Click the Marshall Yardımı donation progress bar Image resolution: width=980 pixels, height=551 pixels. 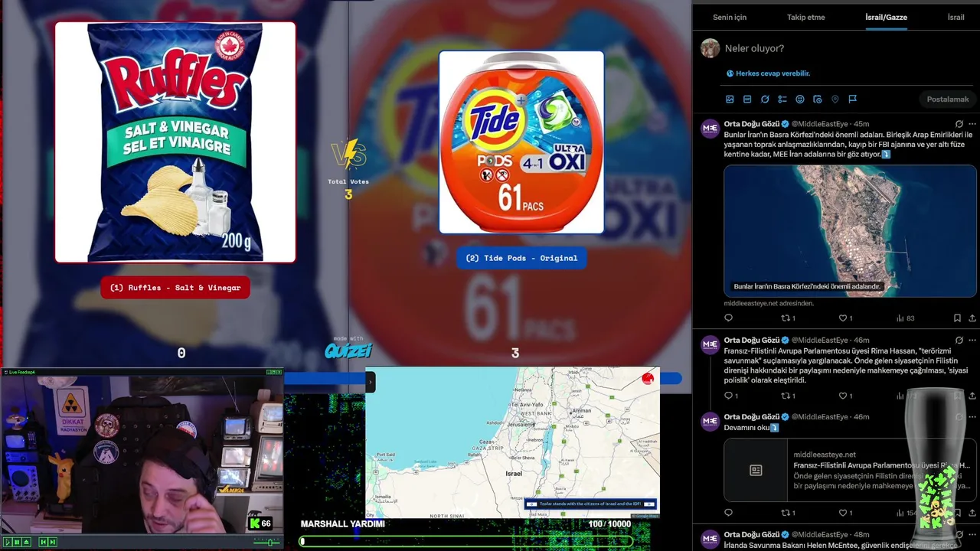[467, 541]
